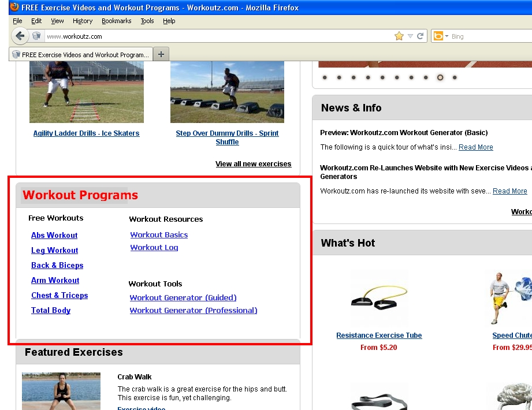Select the fifth slideshow dot
The width and height of the screenshot is (532, 410).
[382, 77]
